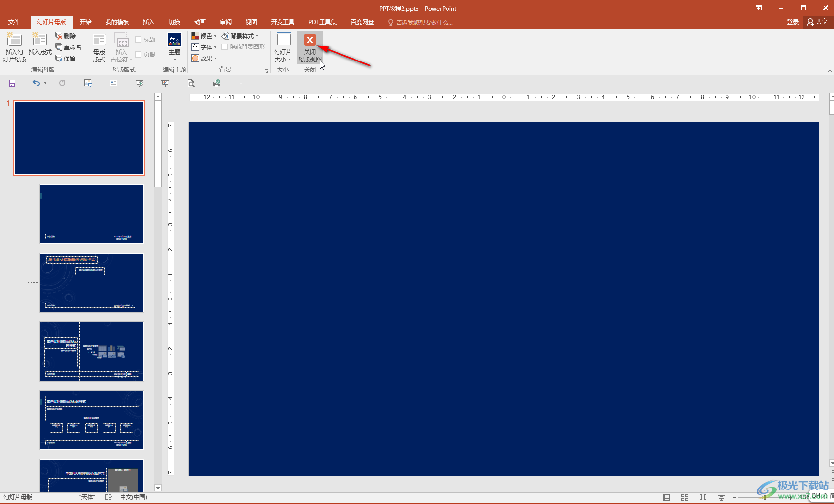The width and height of the screenshot is (834, 504).
Task: Open Insert Placeholder (插入占位符) dropdown
Action: [121, 47]
